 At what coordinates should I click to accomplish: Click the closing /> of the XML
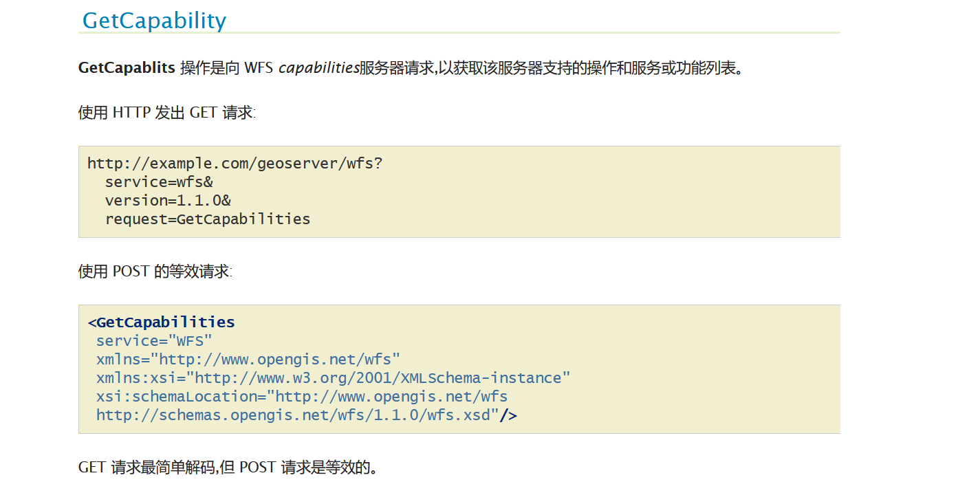508,415
